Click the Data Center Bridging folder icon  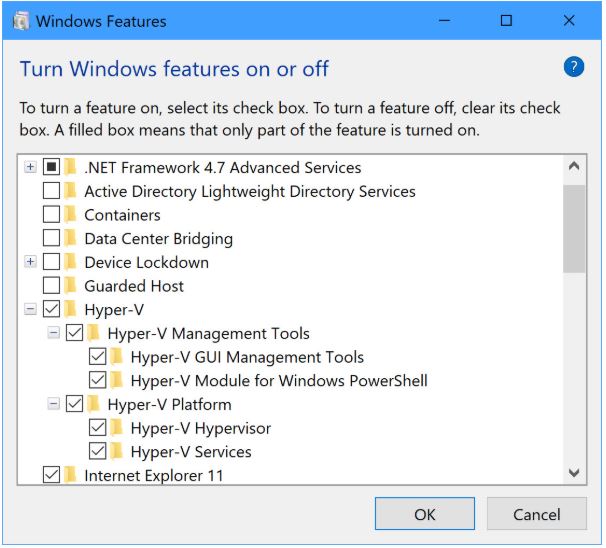point(70,238)
